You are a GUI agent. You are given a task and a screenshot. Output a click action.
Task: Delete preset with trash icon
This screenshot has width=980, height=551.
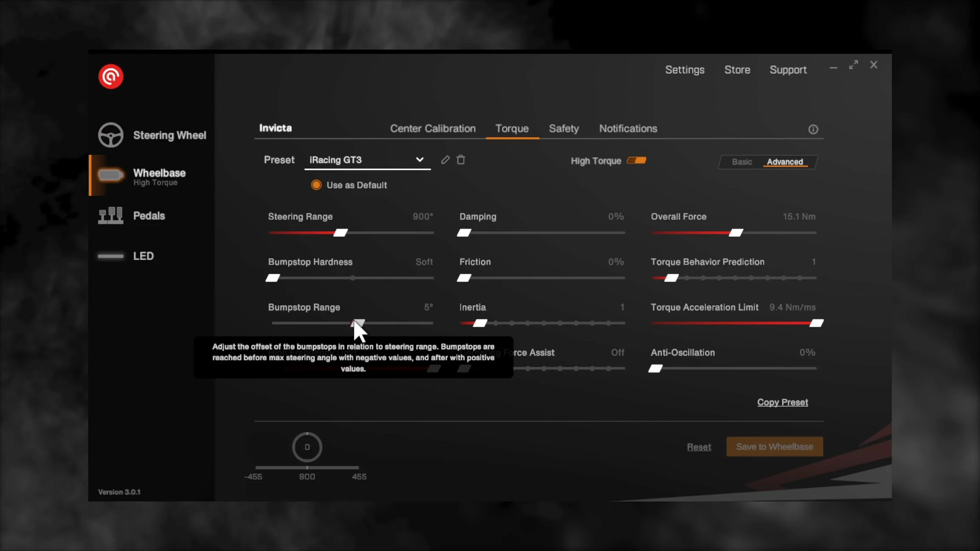tap(461, 160)
